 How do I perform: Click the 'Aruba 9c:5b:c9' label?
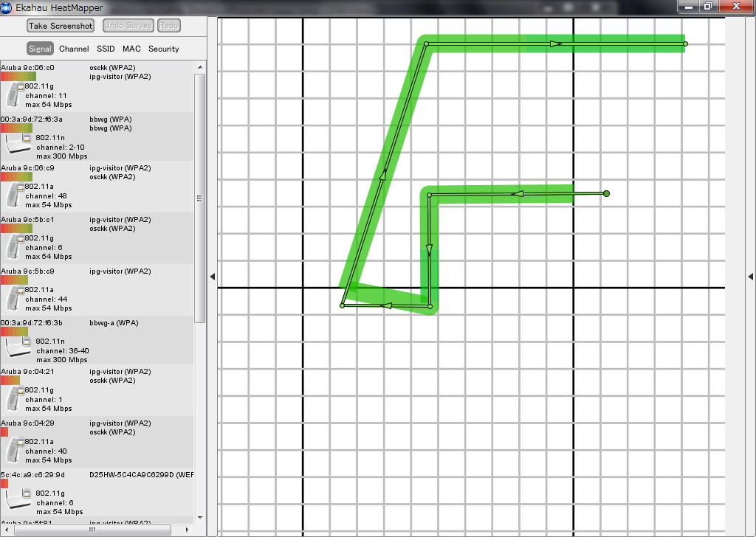click(x=27, y=271)
